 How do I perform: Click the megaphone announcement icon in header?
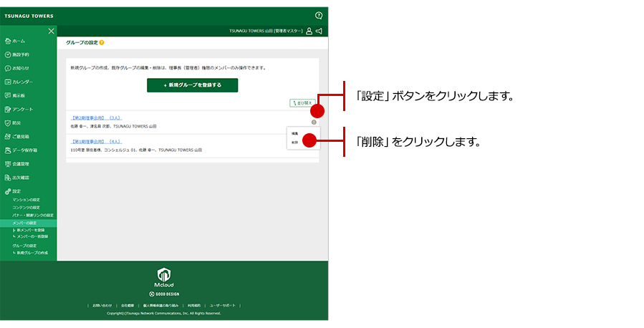coord(319,32)
